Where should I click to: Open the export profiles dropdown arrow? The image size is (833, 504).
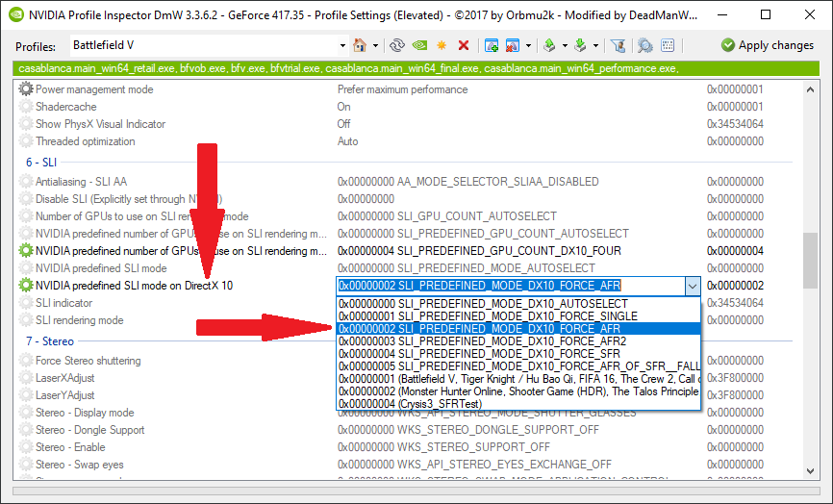click(565, 46)
